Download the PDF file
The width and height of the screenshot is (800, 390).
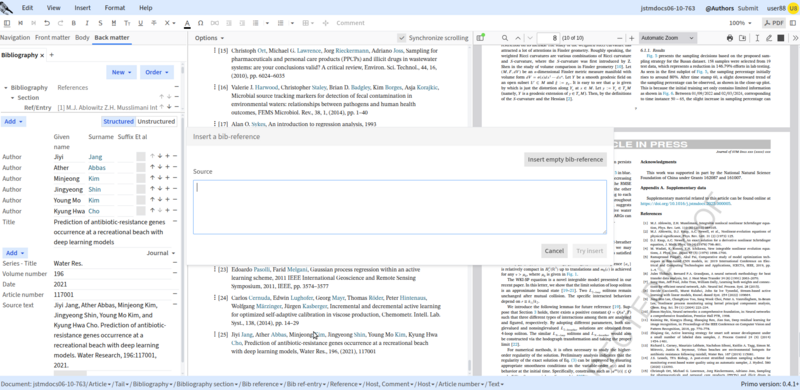[x=742, y=38]
